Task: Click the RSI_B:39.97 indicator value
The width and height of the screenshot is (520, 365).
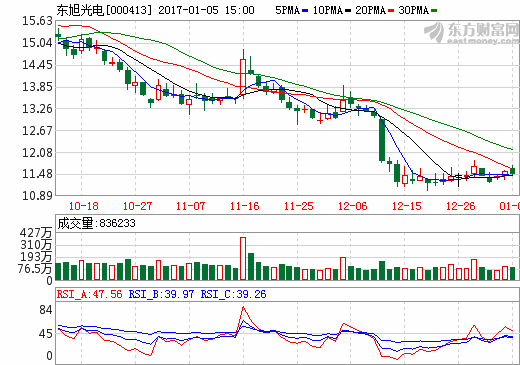Action: [161, 294]
